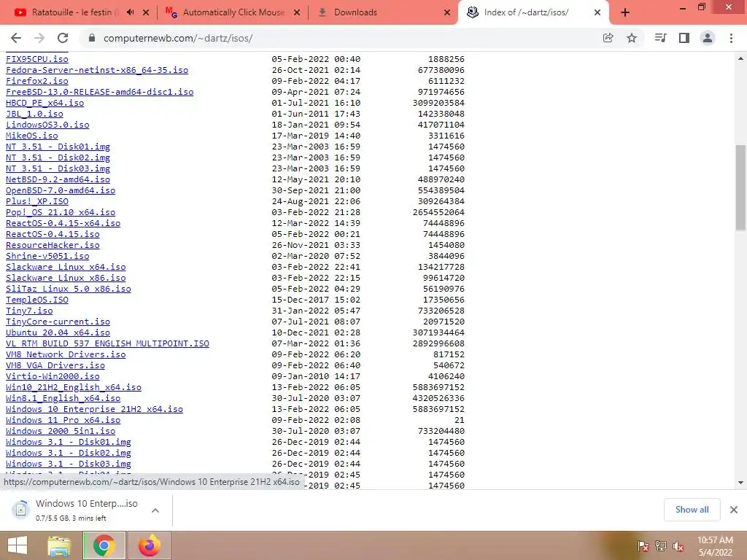Switch to Automatically Click Mouse tab
Image resolution: width=747 pixels, height=560 pixels.
tap(233, 12)
